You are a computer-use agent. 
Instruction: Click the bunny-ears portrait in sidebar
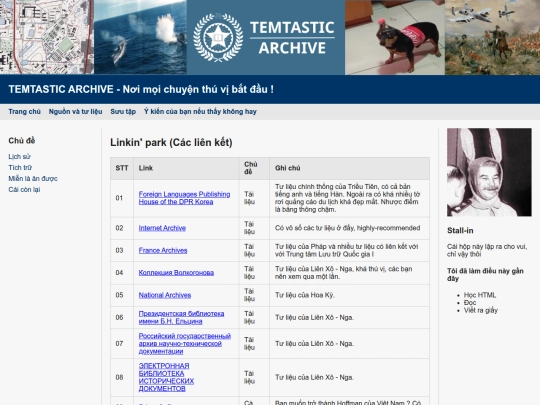489,172
